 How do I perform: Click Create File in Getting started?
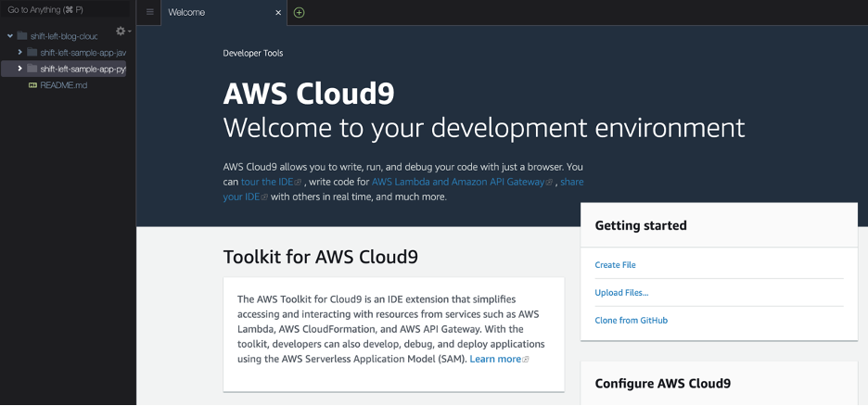[615, 265]
